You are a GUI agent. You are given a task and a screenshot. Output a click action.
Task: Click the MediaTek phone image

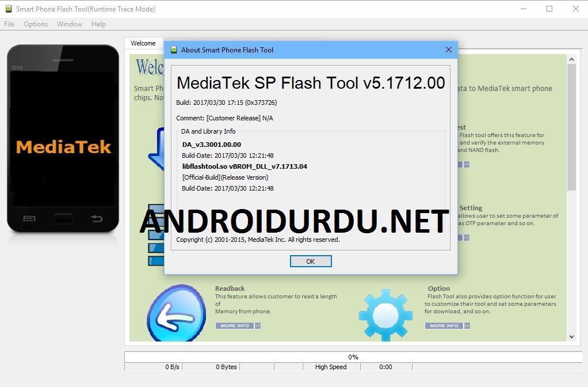pos(63,139)
